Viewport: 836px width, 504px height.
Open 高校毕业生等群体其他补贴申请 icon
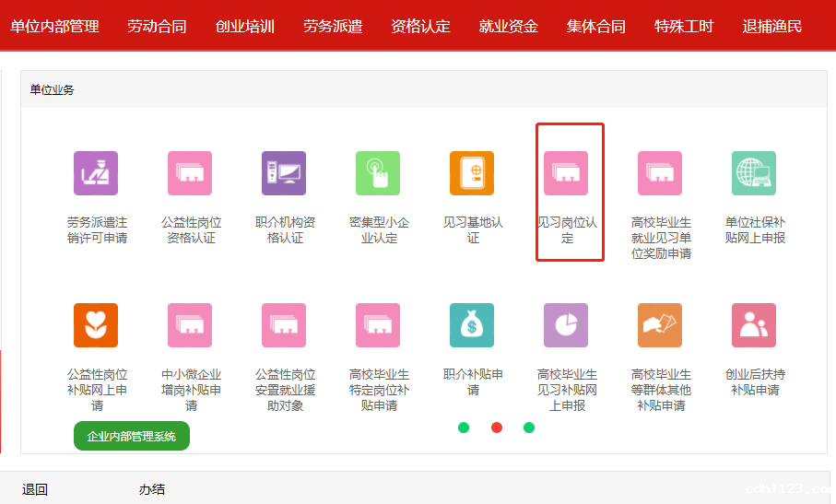[x=660, y=325]
